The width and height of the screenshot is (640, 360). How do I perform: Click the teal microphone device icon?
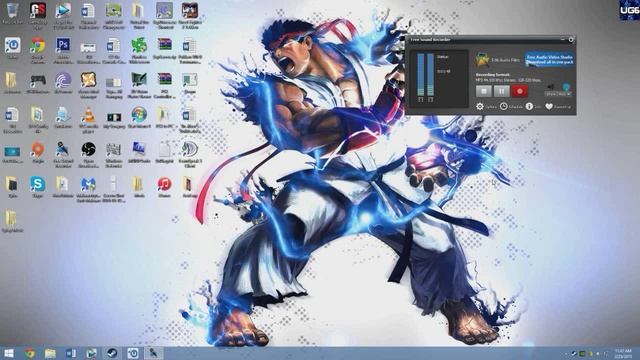[x=566, y=87]
